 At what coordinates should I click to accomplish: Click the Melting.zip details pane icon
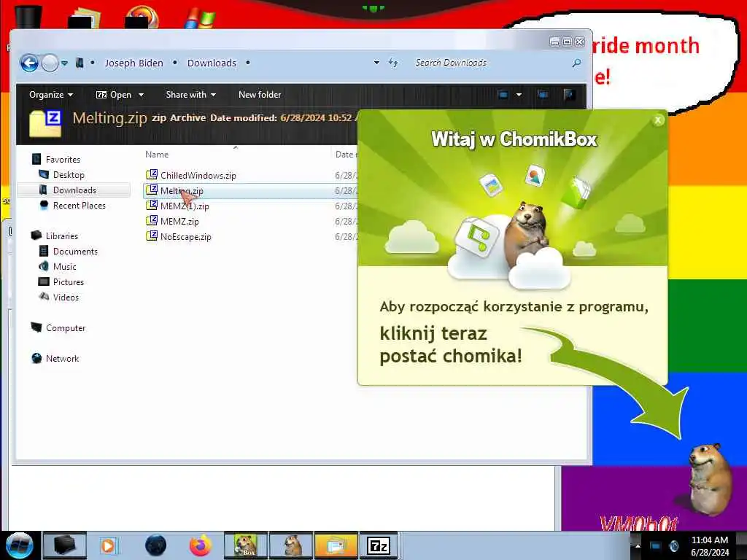tap(45, 123)
